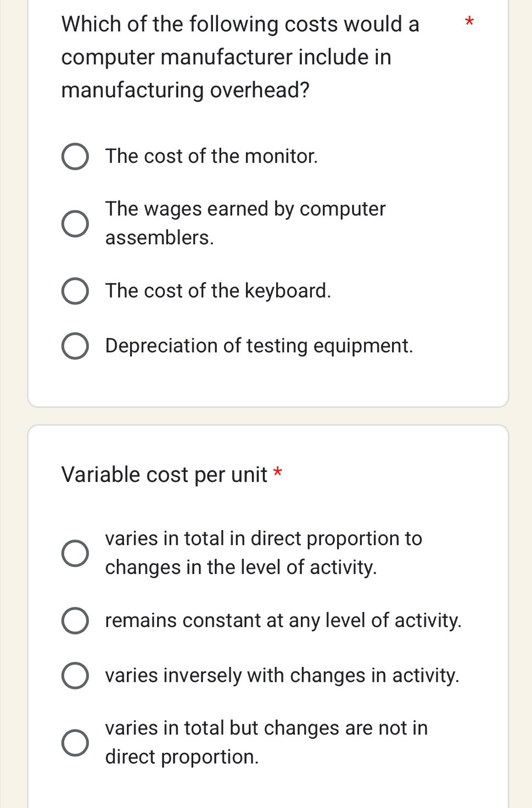Image resolution: width=532 pixels, height=808 pixels.
Task: Click the 'varies inversely with changes in activity.' text
Action: click(282, 675)
